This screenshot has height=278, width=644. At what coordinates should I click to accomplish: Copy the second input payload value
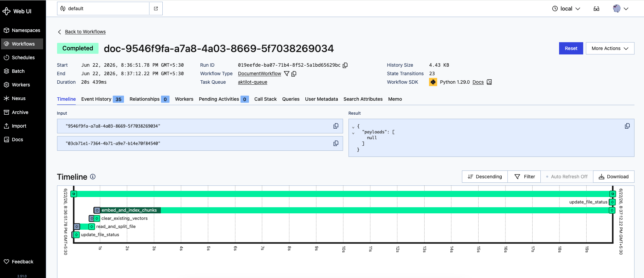(336, 143)
